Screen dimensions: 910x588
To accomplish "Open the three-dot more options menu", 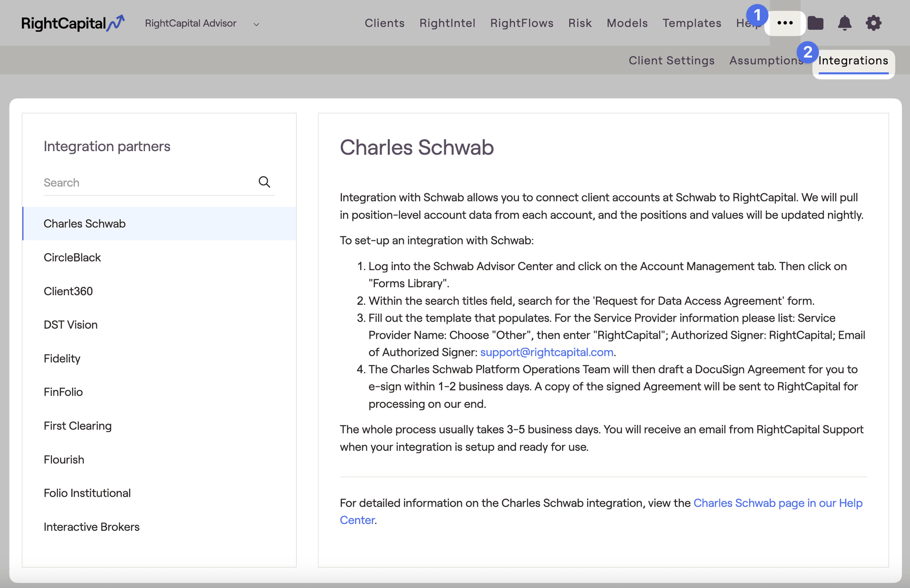I will [x=785, y=23].
